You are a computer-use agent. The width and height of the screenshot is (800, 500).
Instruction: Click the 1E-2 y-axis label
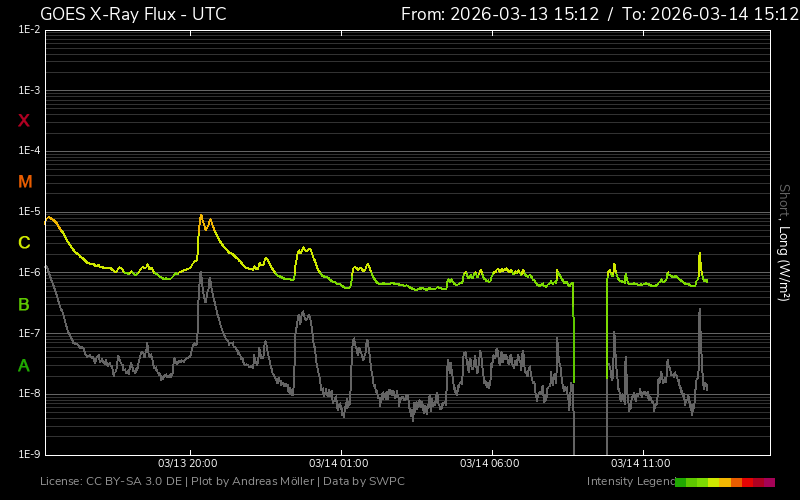pyautogui.click(x=29, y=30)
